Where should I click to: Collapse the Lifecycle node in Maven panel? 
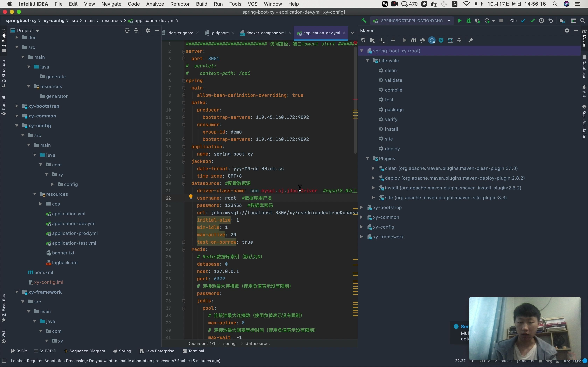(x=368, y=60)
